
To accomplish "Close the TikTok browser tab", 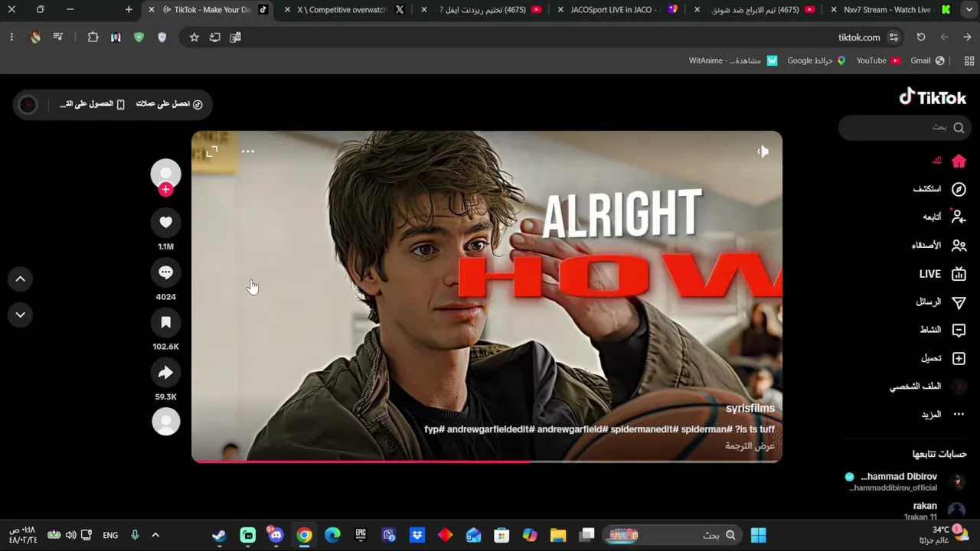I will pos(151,10).
